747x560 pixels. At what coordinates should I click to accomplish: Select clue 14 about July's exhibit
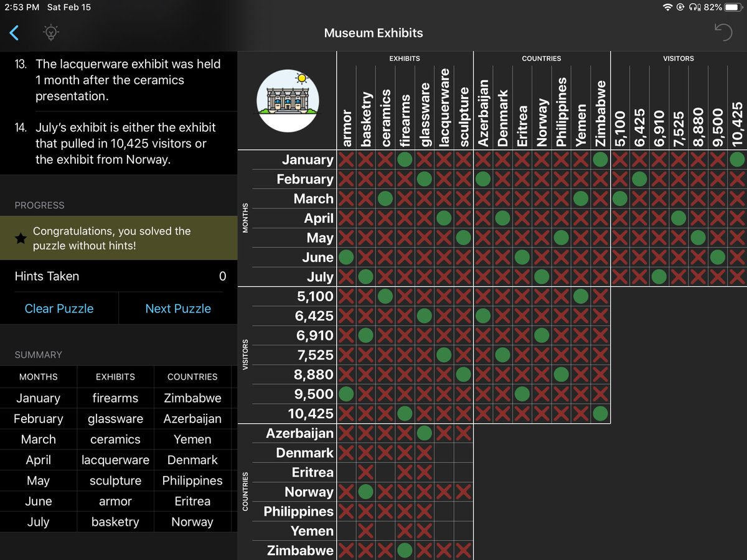(x=118, y=142)
